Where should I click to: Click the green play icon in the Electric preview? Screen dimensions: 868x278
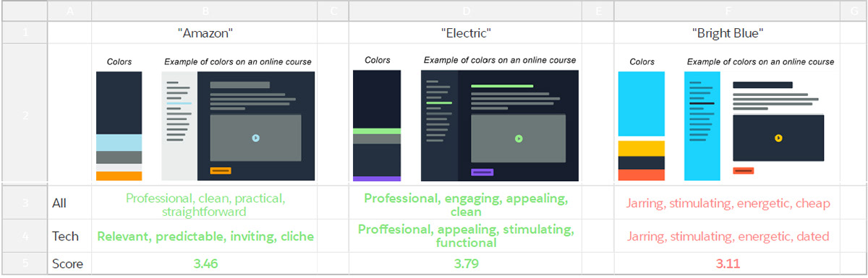pyautogui.click(x=518, y=138)
